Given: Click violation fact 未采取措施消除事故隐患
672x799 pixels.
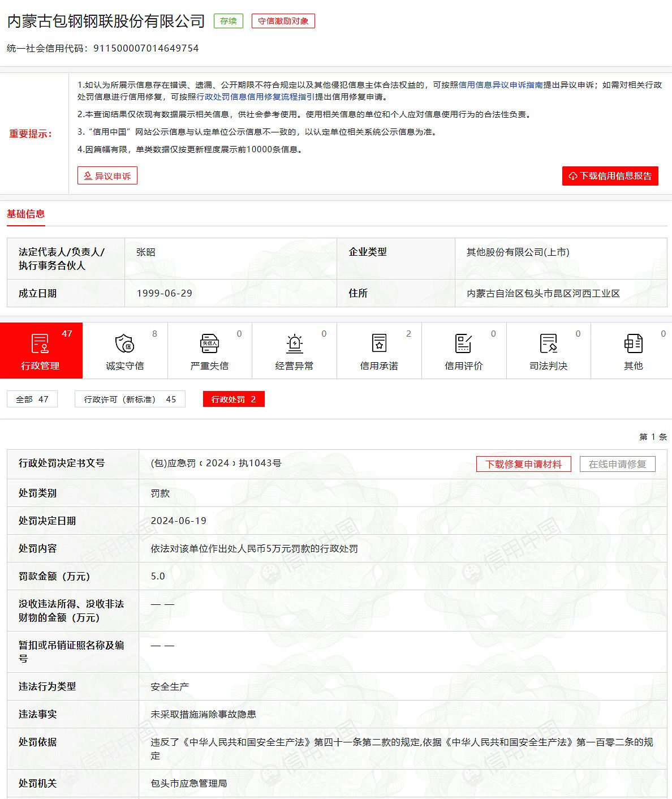Looking at the screenshot, I should (x=203, y=714).
